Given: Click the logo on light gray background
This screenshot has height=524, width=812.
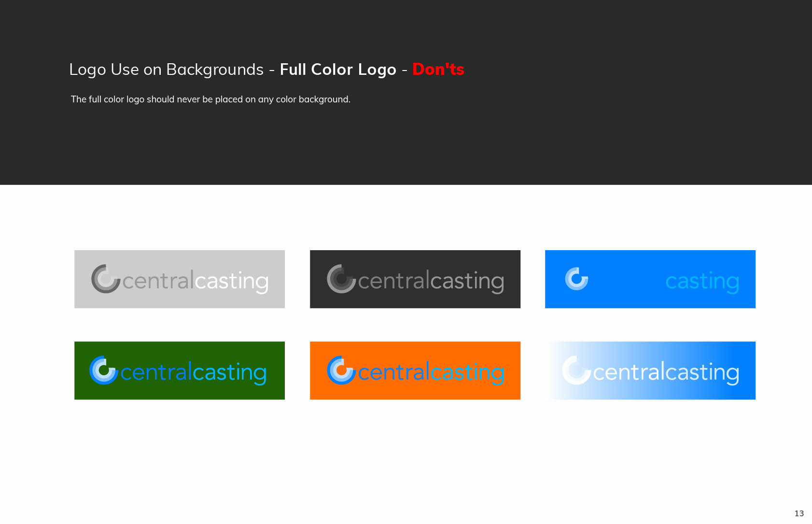Looking at the screenshot, I should [180, 279].
